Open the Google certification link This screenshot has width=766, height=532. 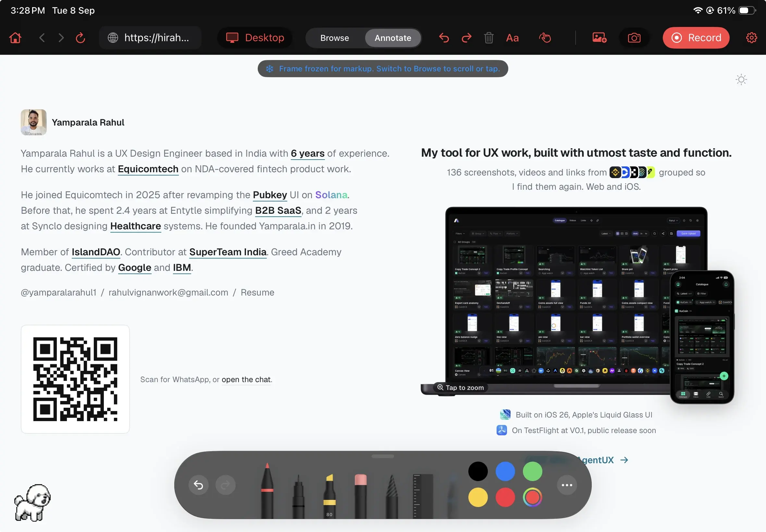135,268
